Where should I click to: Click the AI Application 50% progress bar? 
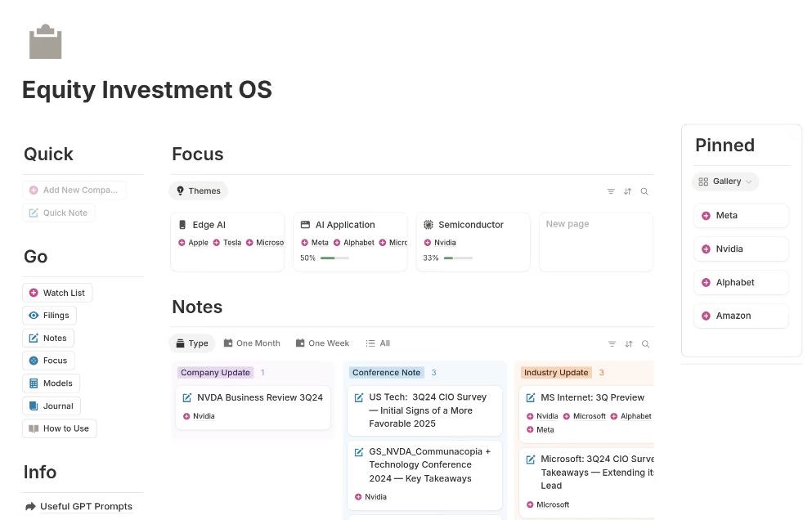tap(334, 258)
